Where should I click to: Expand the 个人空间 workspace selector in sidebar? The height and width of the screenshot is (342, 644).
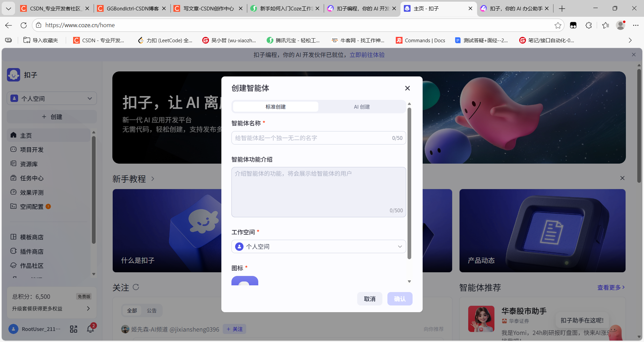[x=52, y=98]
